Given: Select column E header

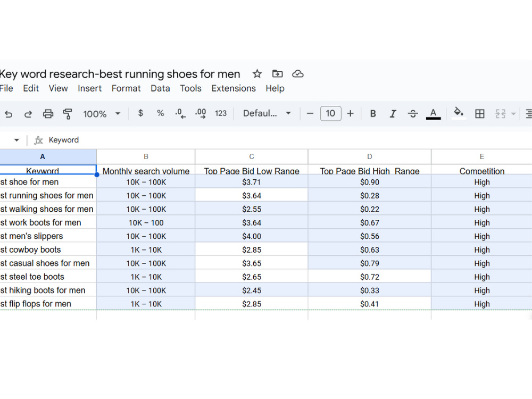Looking at the screenshot, I should pyautogui.click(x=481, y=157).
